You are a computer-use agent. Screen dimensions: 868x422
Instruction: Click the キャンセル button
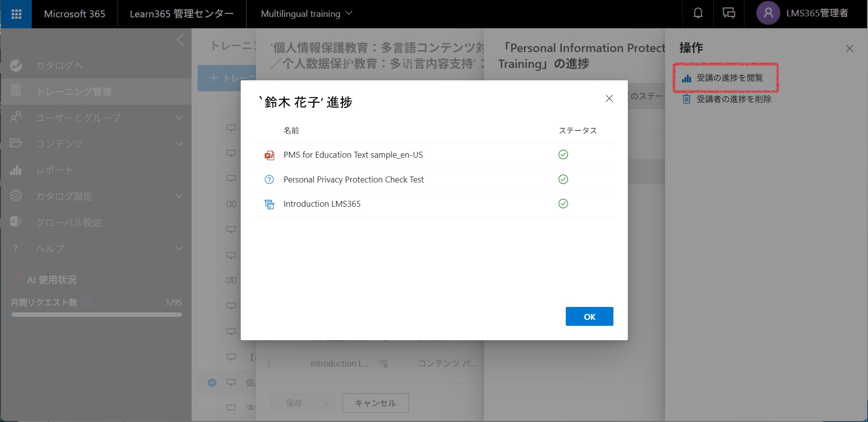coord(376,403)
